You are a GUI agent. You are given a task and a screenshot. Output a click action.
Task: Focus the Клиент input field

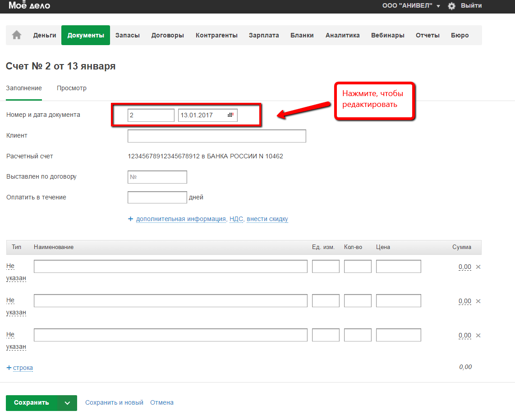pyautogui.click(x=216, y=136)
